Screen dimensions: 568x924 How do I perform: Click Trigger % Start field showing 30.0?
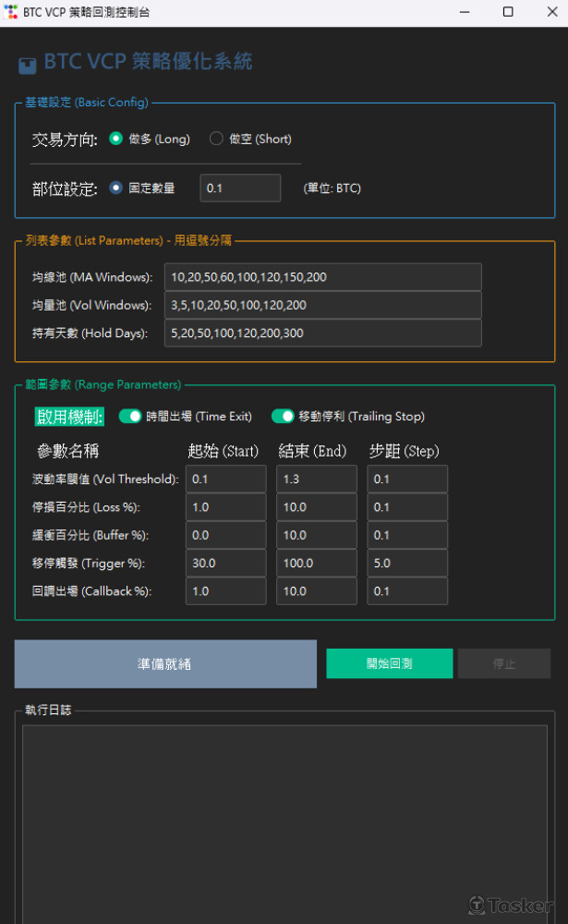point(225,564)
